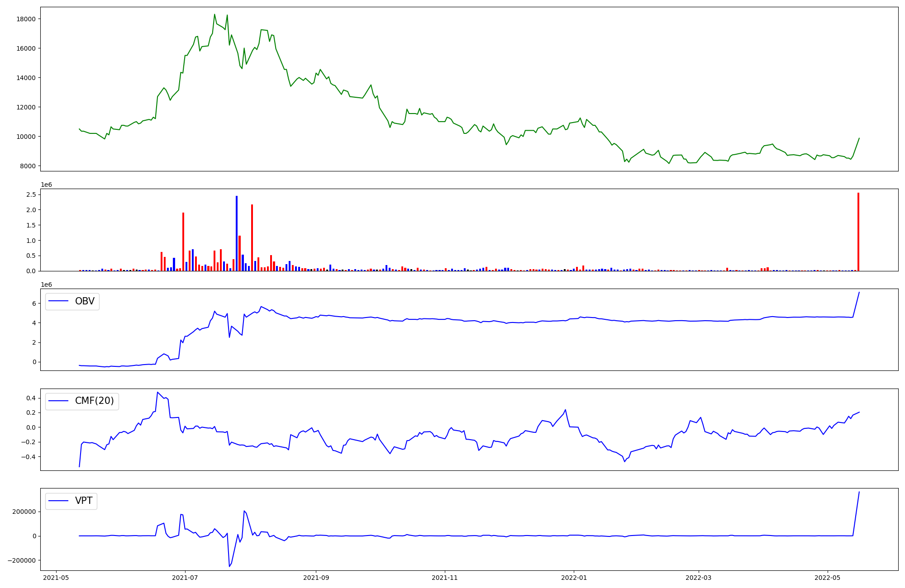This screenshot has width=905, height=588.
Task: Click the 2022-01 date axis label
Action: pos(574,578)
